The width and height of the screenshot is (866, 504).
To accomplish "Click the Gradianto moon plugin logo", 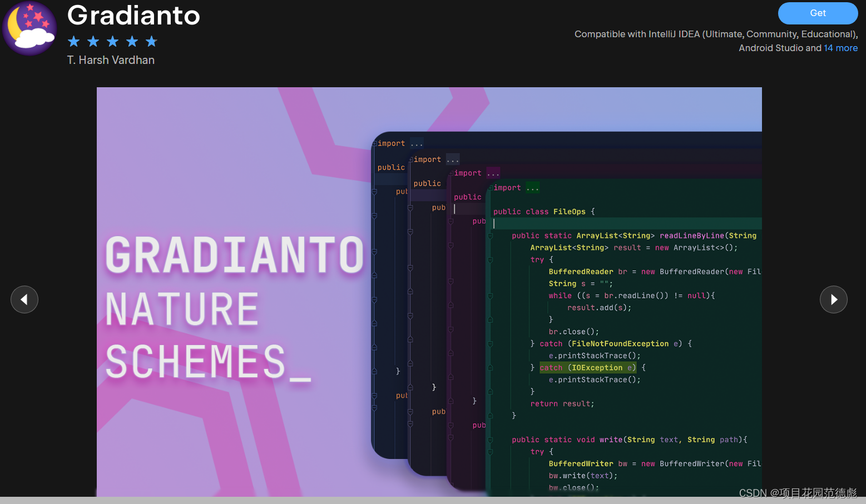I will pos(29,28).
